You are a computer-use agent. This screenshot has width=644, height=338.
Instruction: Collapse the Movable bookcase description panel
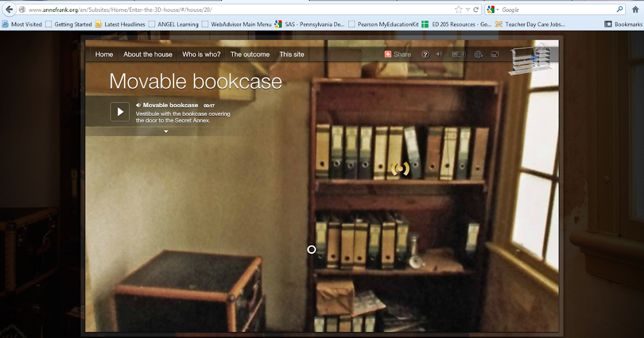coord(166,130)
